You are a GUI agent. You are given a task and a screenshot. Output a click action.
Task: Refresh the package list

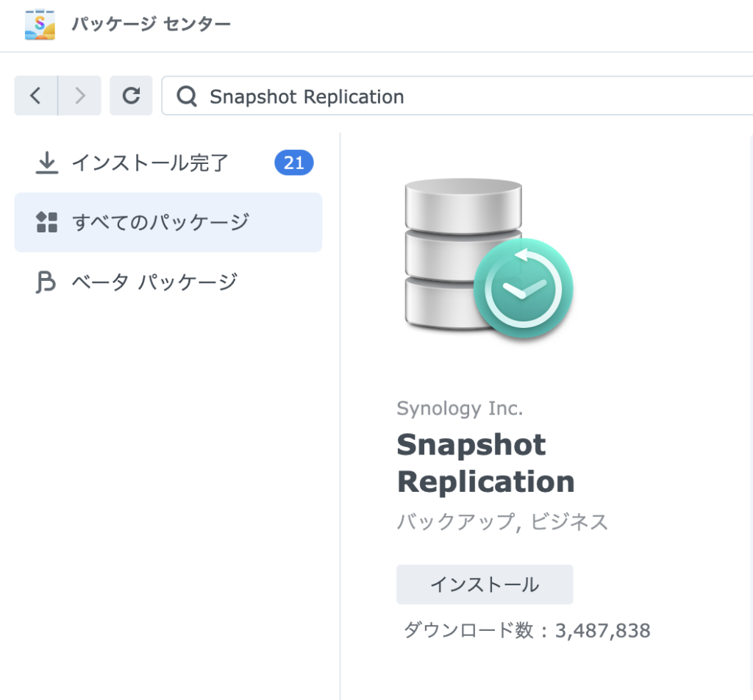(x=131, y=96)
